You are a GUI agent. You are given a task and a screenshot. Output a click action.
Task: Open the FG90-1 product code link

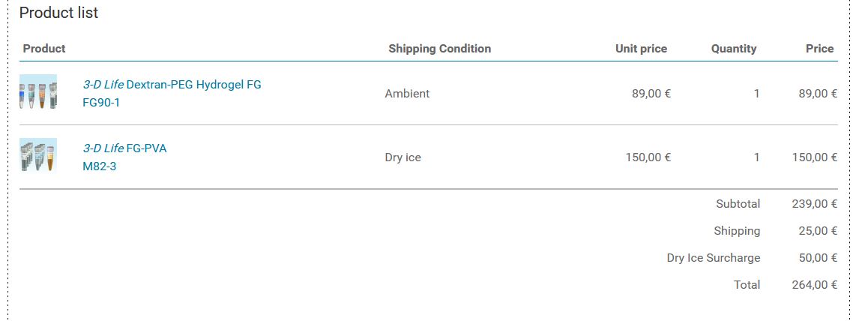(x=101, y=103)
